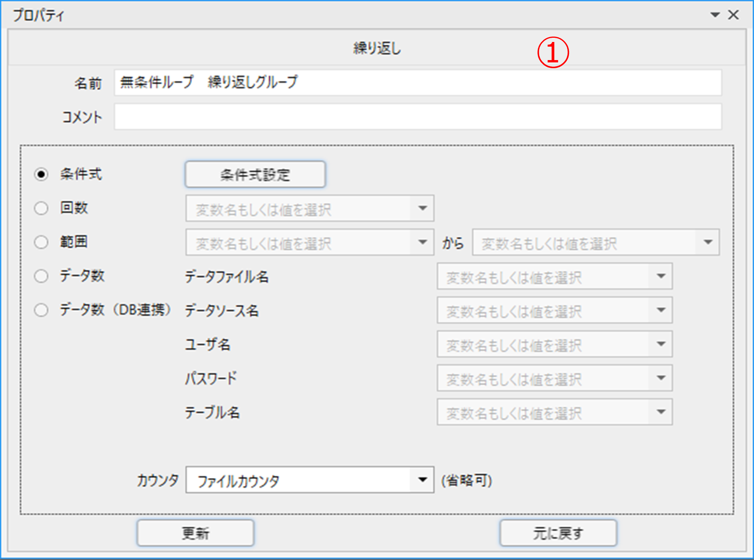Open the 範囲 end value dropdown after から
Screen dimensions: 754x560
coord(708,242)
